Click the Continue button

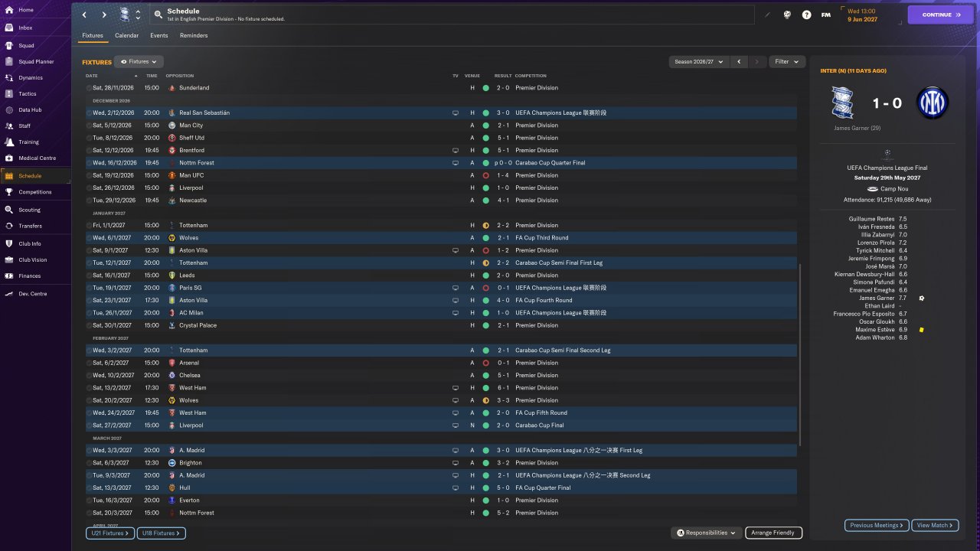click(x=941, y=15)
